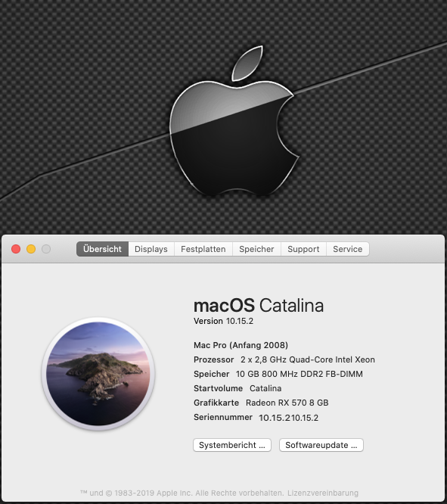Click the macOS Catalina island icon
Image resolution: width=447 pixels, height=504 pixels.
click(x=98, y=374)
